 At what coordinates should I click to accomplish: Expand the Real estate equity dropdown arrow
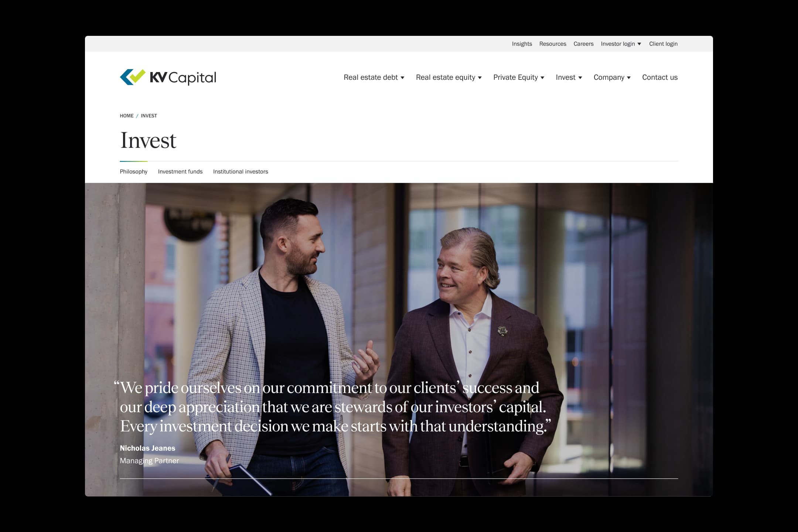(x=480, y=78)
